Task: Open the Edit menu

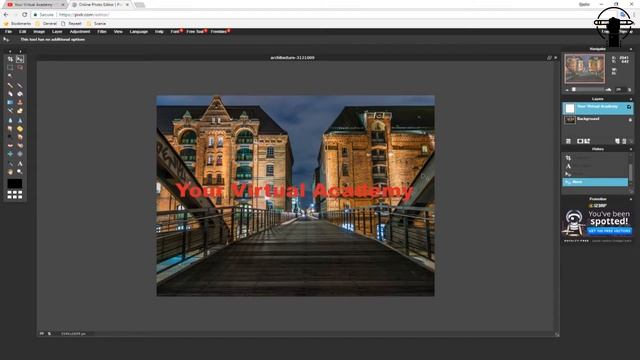Action: pos(22,31)
